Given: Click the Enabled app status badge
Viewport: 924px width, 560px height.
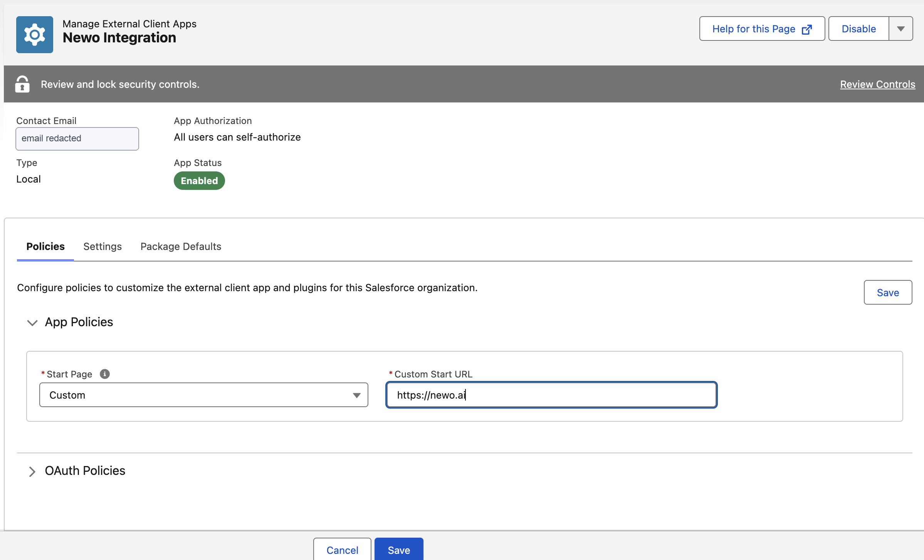Looking at the screenshot, I should [x=199, y=181].
